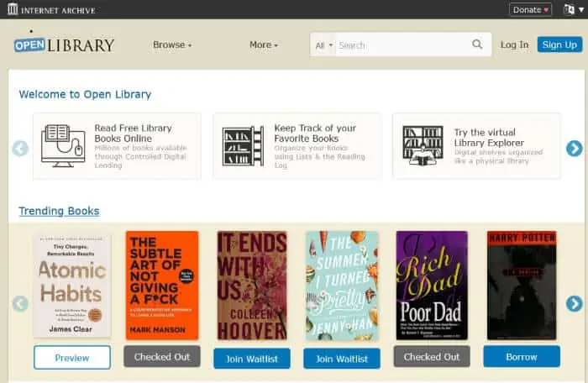Click the Log In link
588x383 pixels.
click(x=514, y=45)
